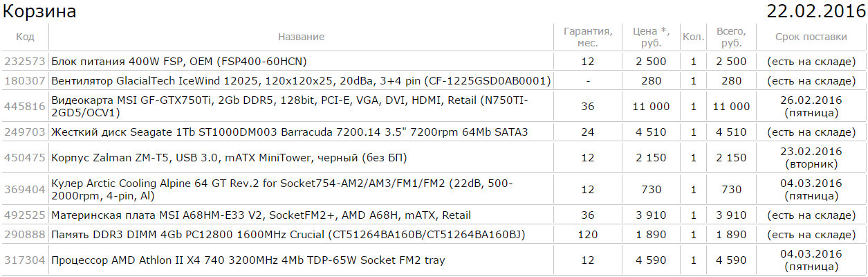Viewport: 868px width, 277px height.
Task: Open the Seagate 1Tb Barracuda hard drive item
Action: pyautogui.click(x=290, y=132)
